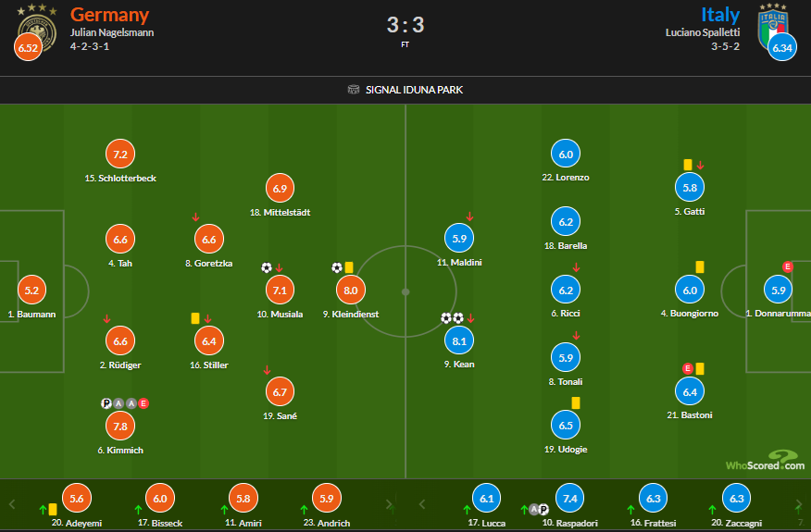Click Kimmich's penalty P icon

pyautogui.click(x=106, y=403)
